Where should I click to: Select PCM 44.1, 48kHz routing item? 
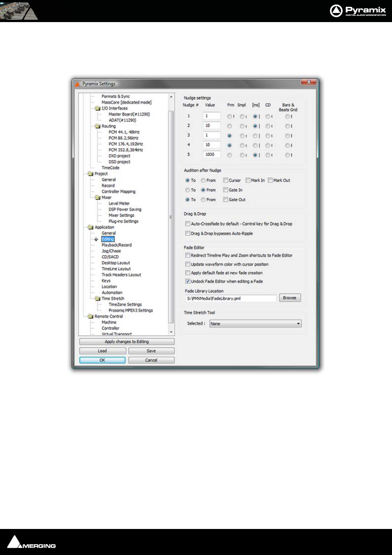124,132
